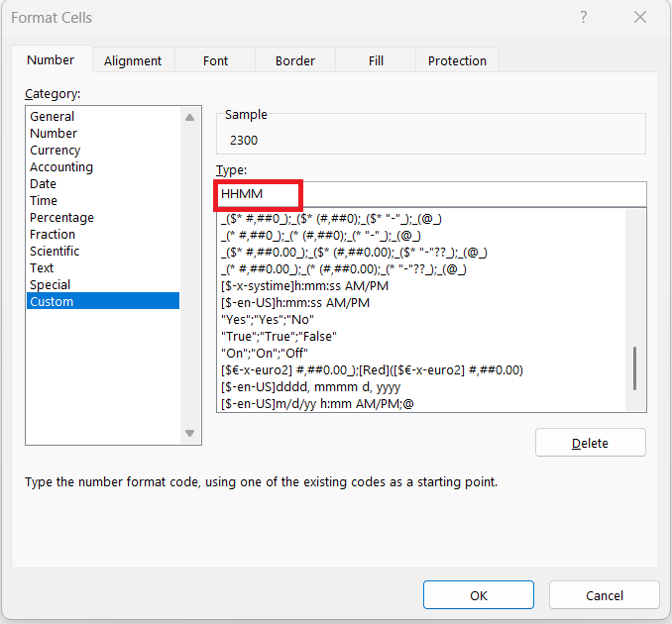Viewport: 672px width, 624px height.
Task: Select the Custom category
Action: 103,301
